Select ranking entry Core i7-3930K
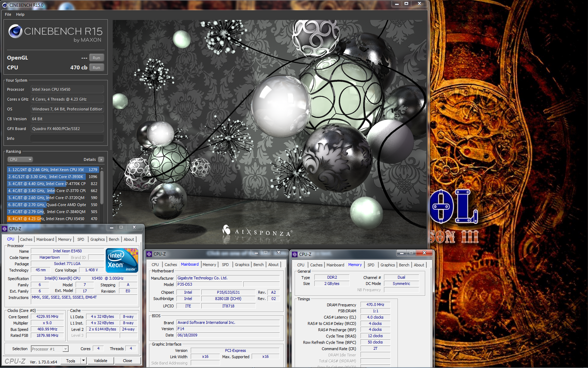This screenshot has width=588, height=368. pos(53,177)
